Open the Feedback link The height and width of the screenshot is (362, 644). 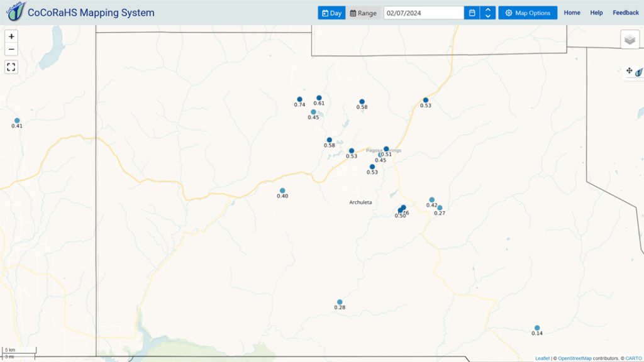[x=626, y=13]
